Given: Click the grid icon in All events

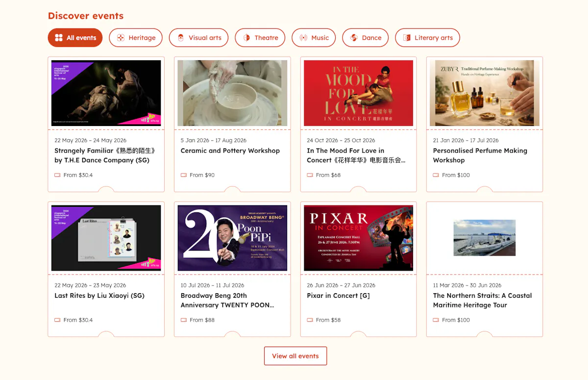Looking at the screenshot, I should click(x=59, y=38).
